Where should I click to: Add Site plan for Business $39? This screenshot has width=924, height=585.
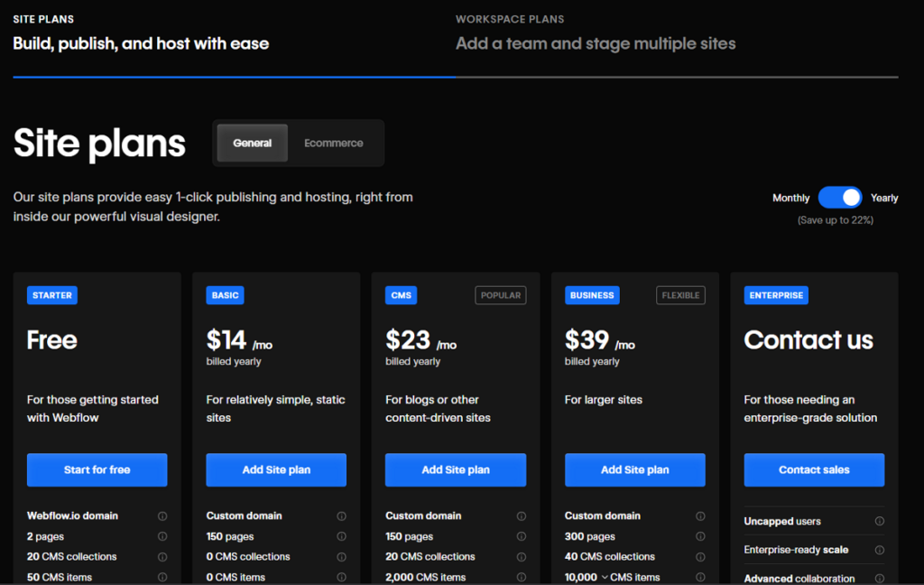(x=634, y=470)
